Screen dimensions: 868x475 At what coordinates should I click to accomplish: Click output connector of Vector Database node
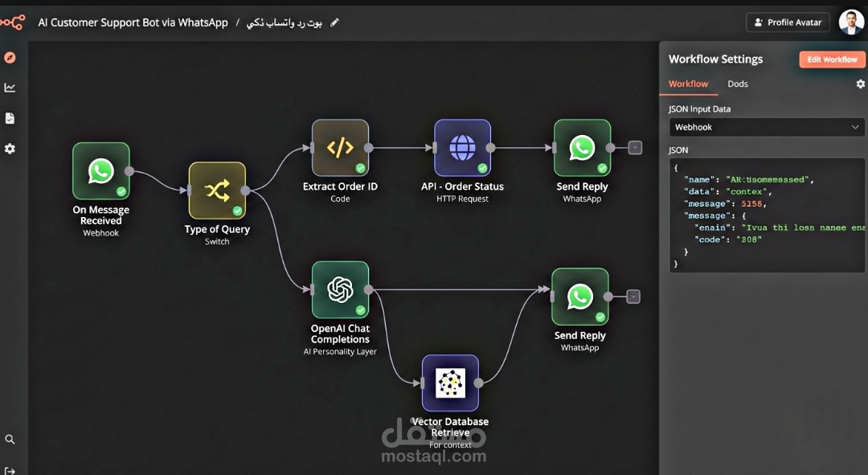479,383
